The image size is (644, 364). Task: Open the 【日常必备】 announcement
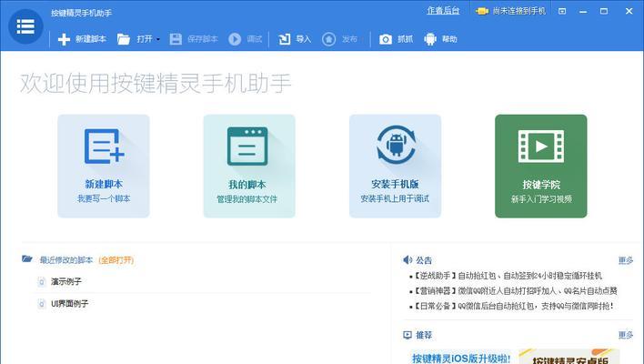click(x=513, y=306)
